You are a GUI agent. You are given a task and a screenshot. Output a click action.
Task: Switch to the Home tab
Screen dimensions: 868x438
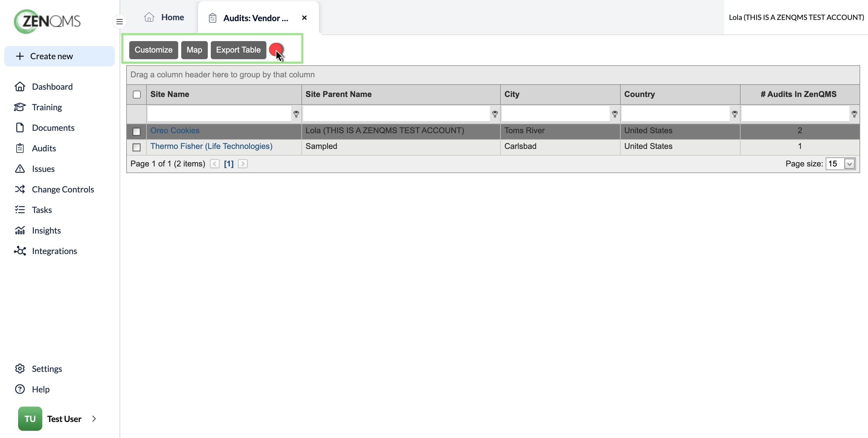point(164,17)
